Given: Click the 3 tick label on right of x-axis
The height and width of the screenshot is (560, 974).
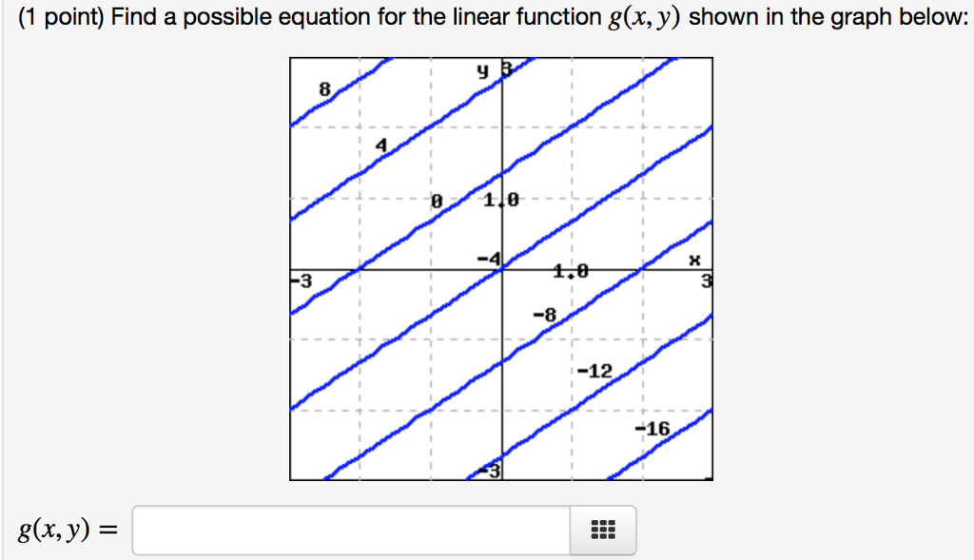Looking at the screenshot, I should (707, 280).
